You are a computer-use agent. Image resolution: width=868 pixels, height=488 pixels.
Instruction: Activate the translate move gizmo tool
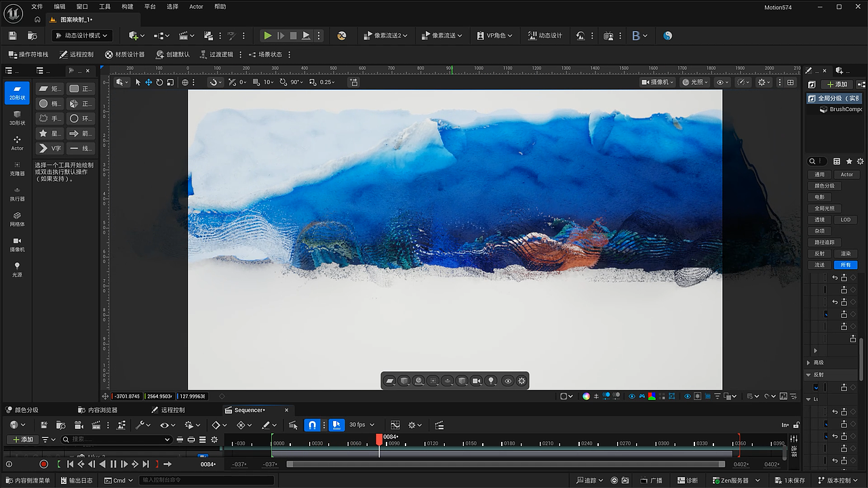pos(149,82)
